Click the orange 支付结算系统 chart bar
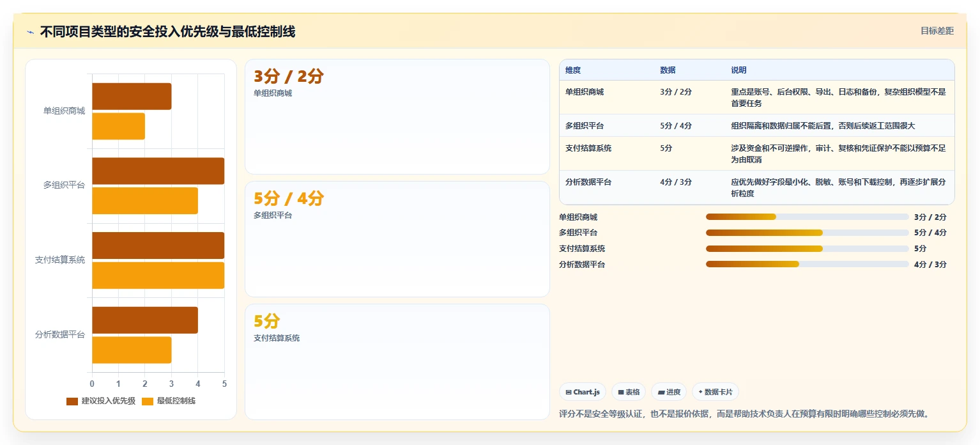Image resolution: width=980 pixels, height=445 pixels. tap(158, 276)
